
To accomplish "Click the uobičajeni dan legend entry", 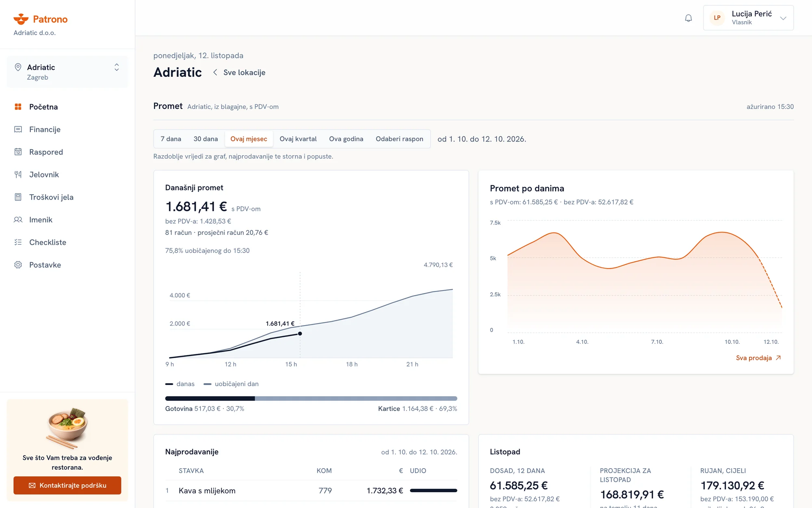I will (x=231, y=384).
